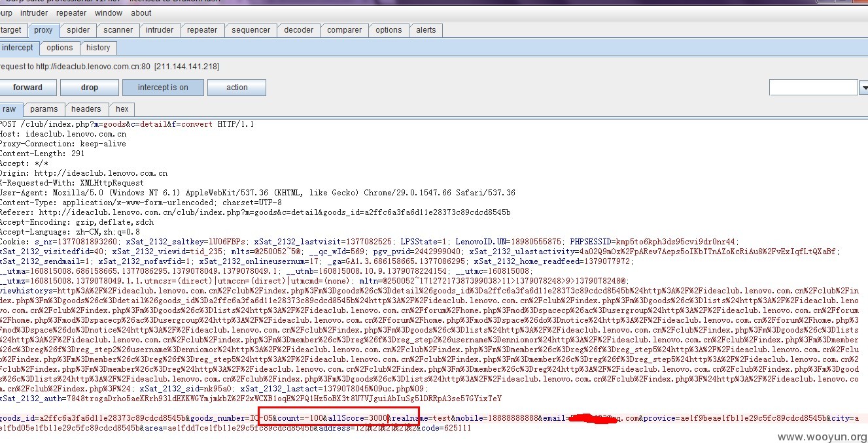Click the Referer header line
Screen dimensions: 868x443
coord(255,212)
